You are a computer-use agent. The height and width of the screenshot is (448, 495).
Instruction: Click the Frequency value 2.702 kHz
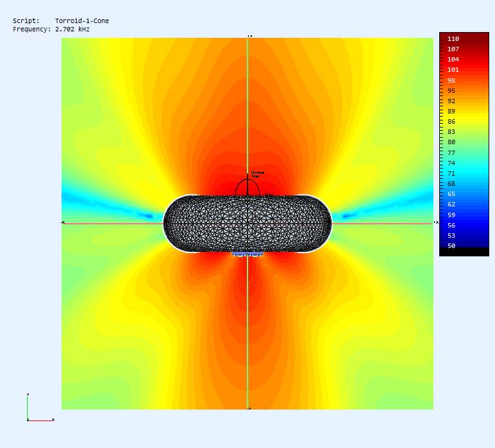coord(72,29)
